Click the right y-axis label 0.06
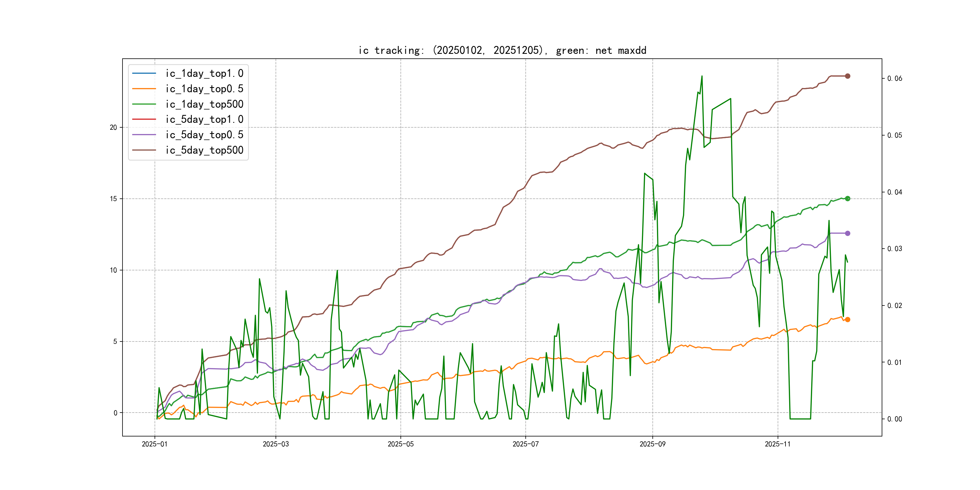Screen dimensions: 980x490 tap(894, 78)
